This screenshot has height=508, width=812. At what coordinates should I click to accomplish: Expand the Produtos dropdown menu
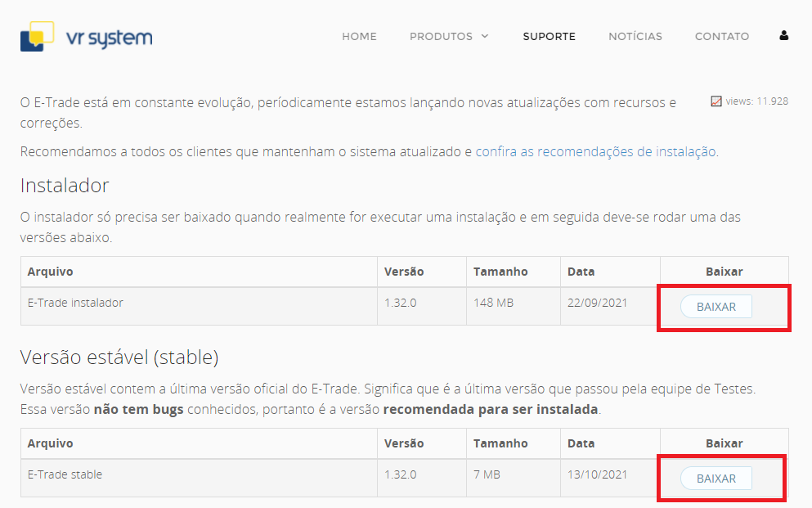click(x=449, y=36)
